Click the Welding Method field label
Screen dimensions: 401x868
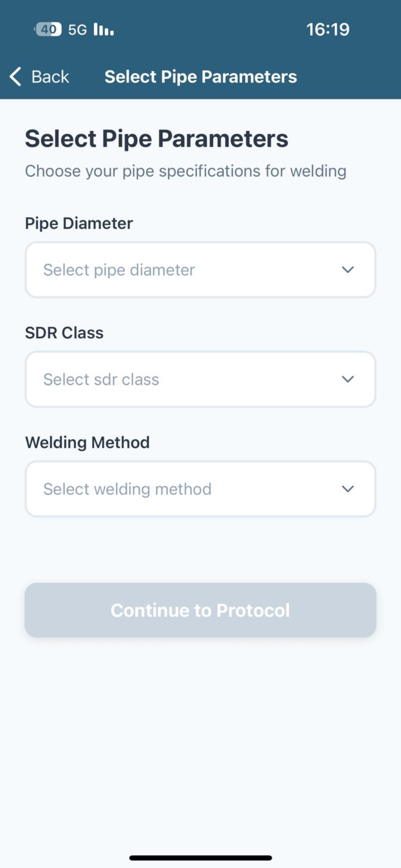[87, 442]
